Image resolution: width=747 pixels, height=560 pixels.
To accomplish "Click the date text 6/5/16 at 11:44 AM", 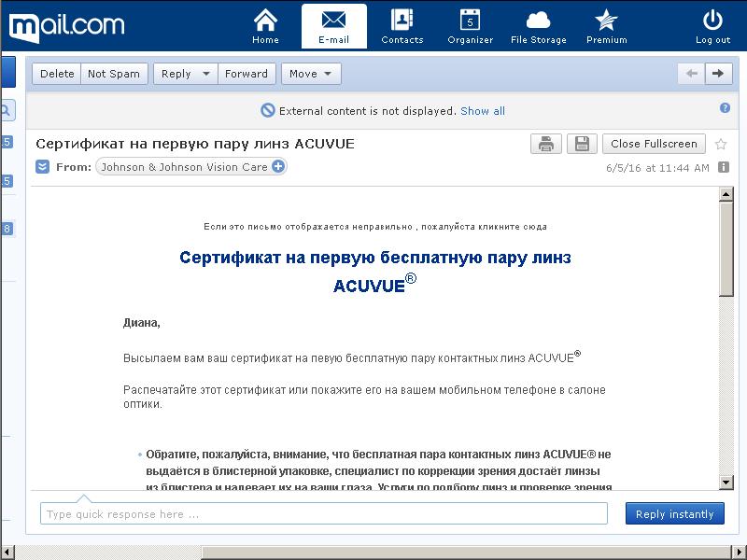I will pos(657,168).
